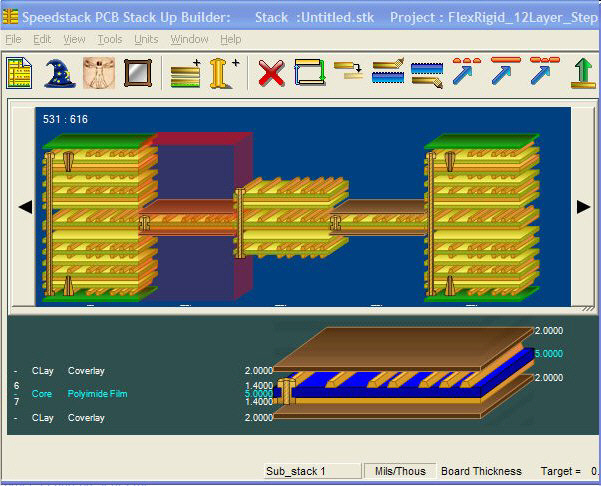Click the gold-over-blue layer edit icon
The height and width of the screenshot is (486, 601).
coord(388,71)
